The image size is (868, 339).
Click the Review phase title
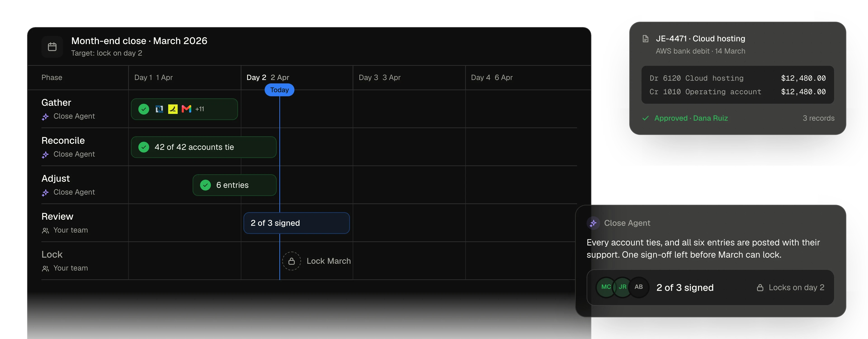pos(57,217)
